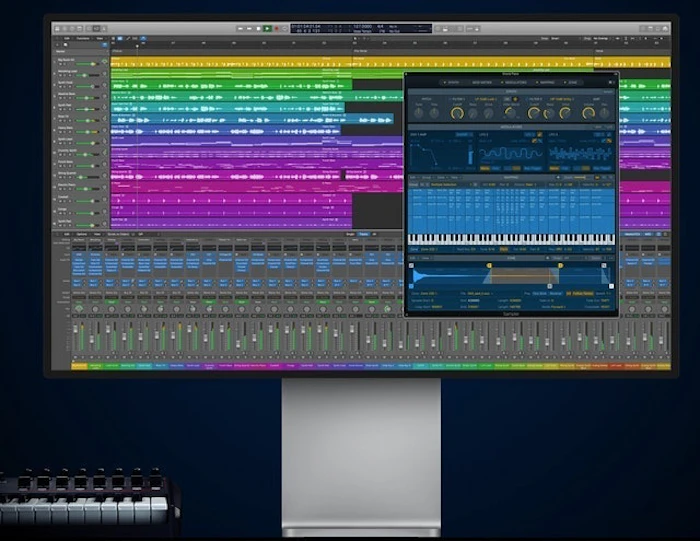Click Filter 1 Cutoff knob

tap(457, 113)
